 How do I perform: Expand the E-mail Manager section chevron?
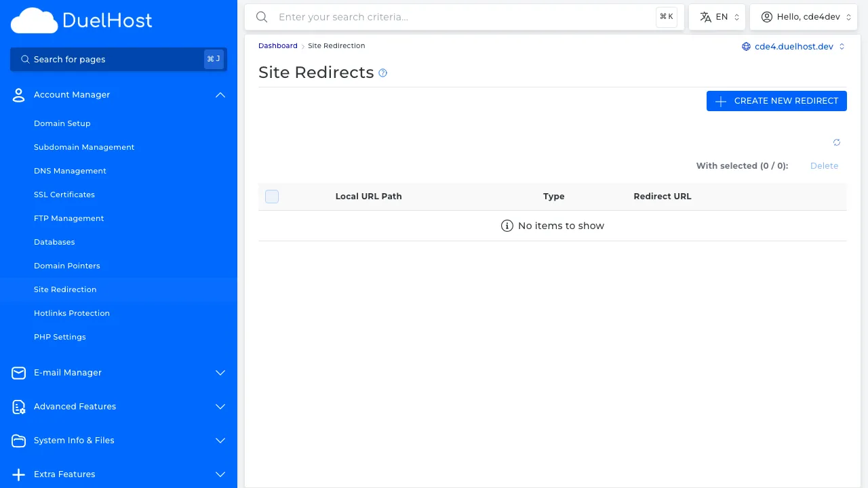[220, 373]
